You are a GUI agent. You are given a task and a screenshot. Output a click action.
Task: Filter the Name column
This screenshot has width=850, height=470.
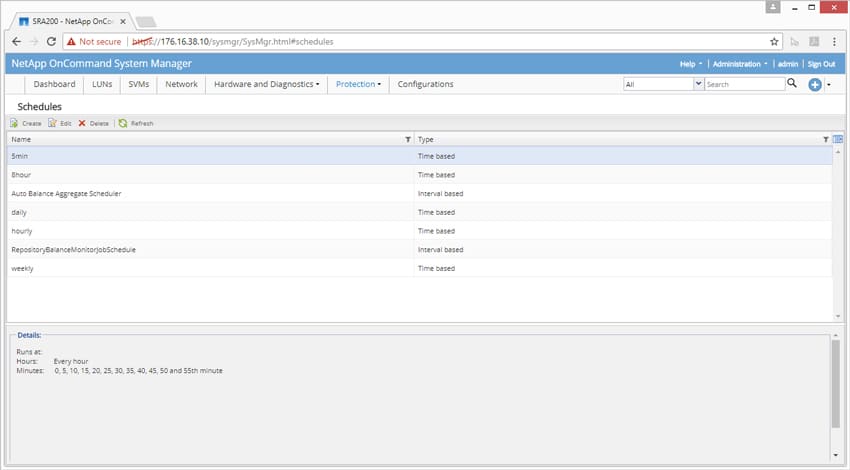(408, 140)
